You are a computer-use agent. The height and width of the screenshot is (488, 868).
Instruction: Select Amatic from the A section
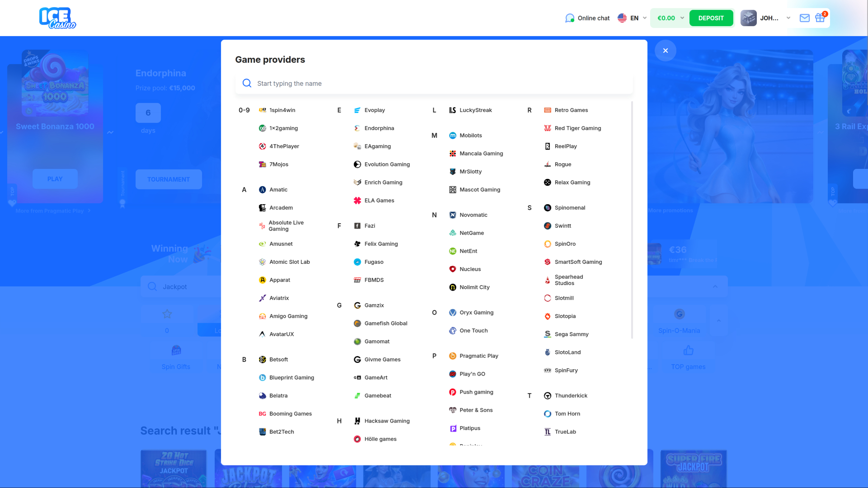pyautogui.click(x=278, y=190)
